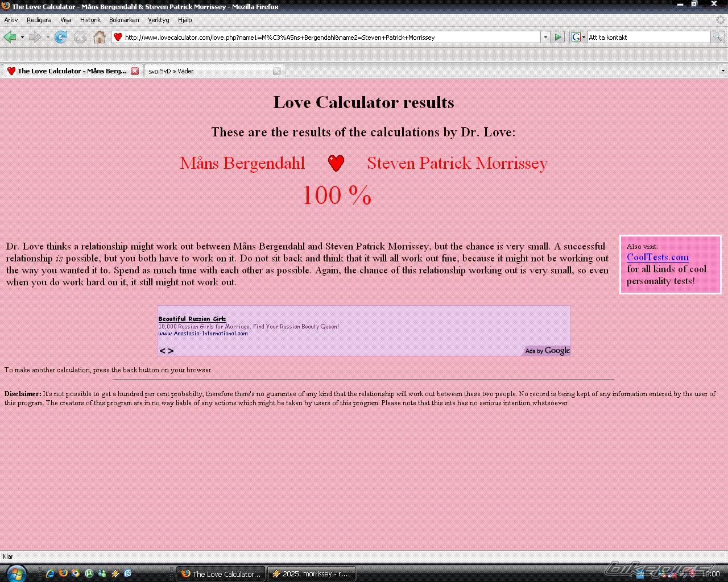Open the Back history dropdown arrow

tap(22, 38)
